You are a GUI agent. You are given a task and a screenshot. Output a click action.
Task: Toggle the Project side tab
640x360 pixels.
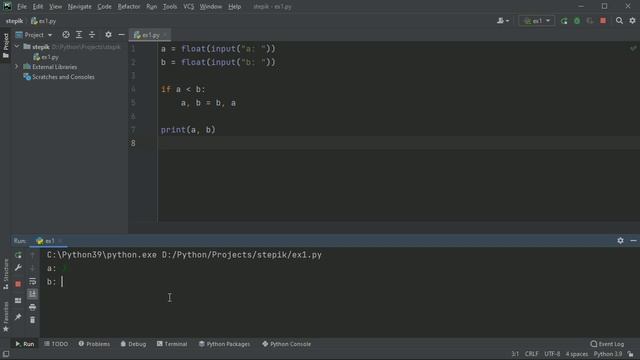click(6, 46)
